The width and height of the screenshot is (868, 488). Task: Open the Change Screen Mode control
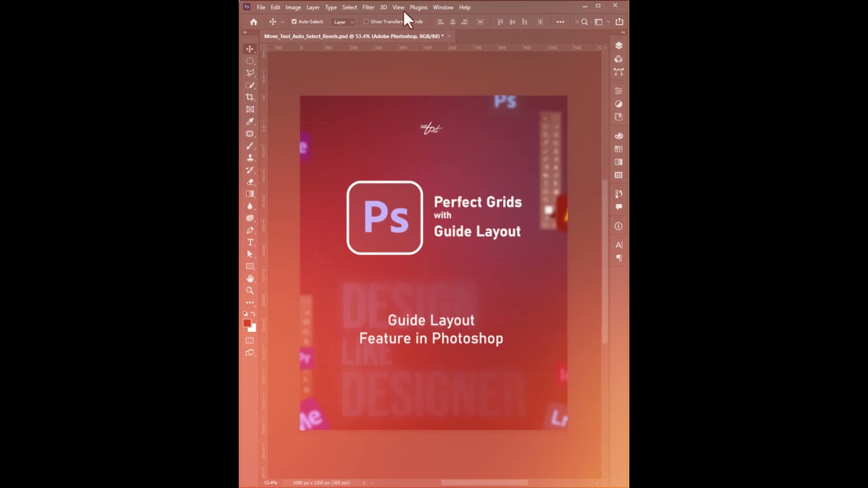point(250,352)
